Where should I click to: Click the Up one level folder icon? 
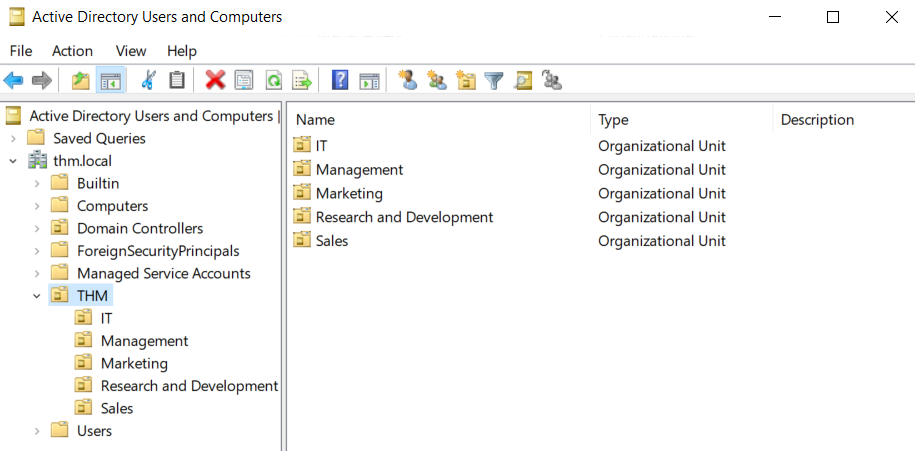pyautogui.click(x=81, y=81)
